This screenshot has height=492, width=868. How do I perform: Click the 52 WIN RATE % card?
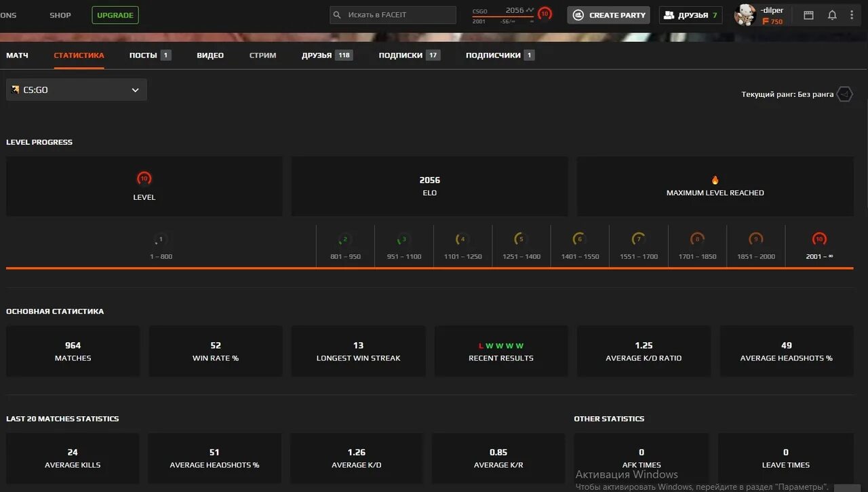(x=216, y=351)
